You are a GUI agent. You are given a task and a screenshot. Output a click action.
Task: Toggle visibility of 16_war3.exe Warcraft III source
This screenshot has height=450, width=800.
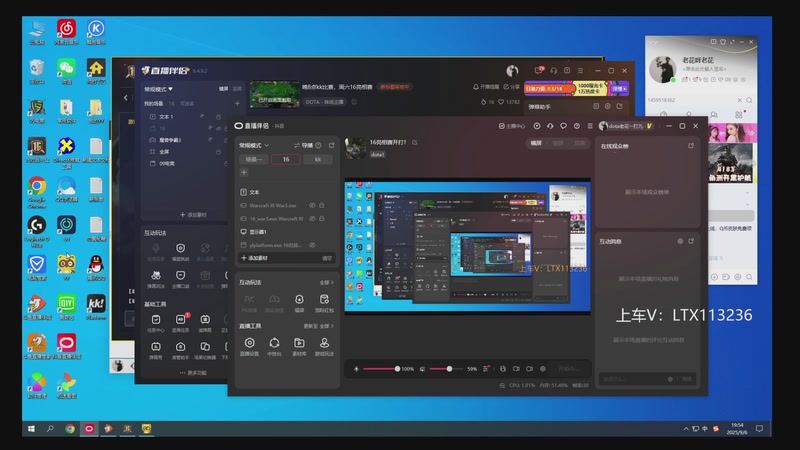(312, 218)
